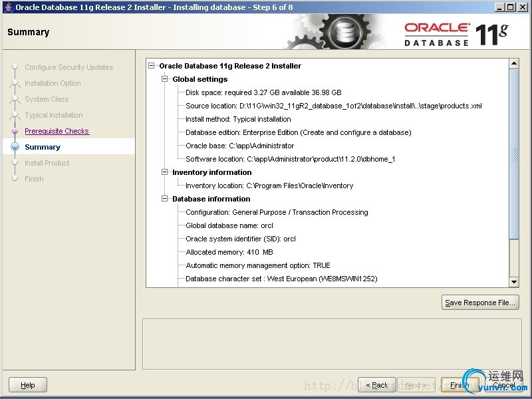The image size is (532, 399).
Task: Go back with the Back button
Action: pyautogui.click(x=377, y=385)
